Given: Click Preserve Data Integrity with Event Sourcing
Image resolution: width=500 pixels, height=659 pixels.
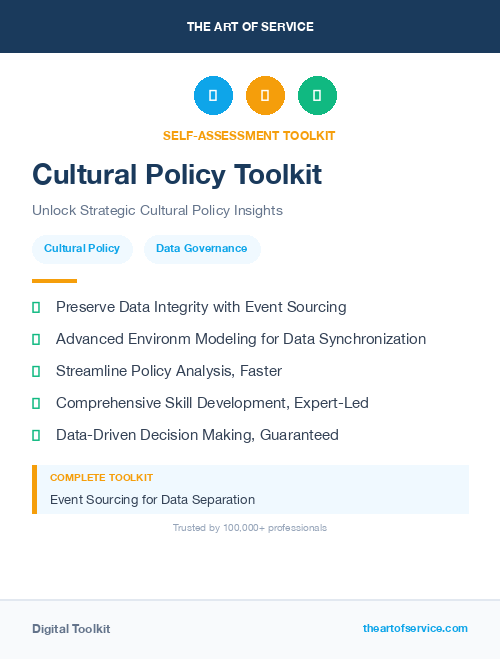Looking at the screenshot, I should (201, 307).
